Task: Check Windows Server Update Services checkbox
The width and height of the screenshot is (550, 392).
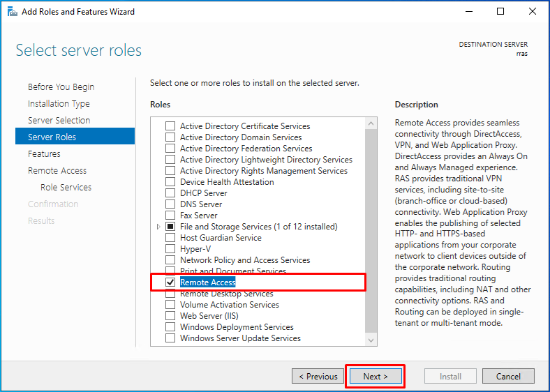Action: click(170, 338)
